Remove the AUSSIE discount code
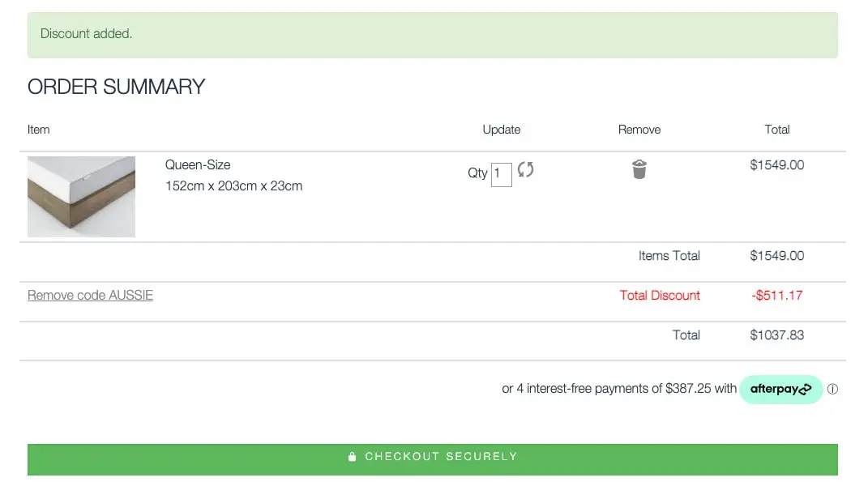 90,295
